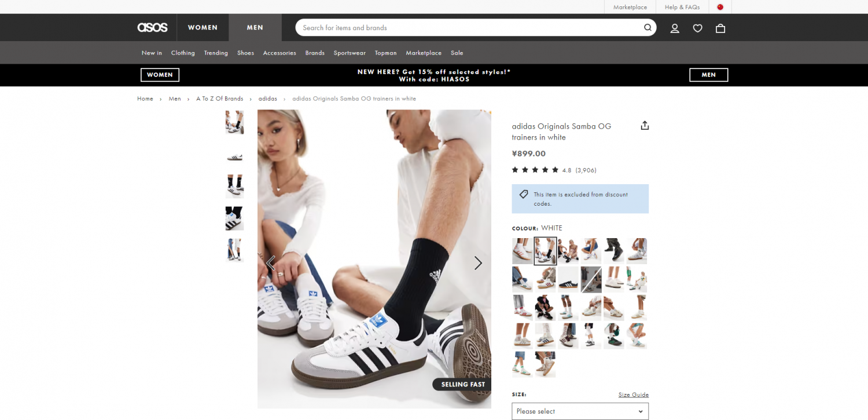Viewport: 868px width, 420px height.
Task: Open the Clothing menu
Action: click(x=183, y=53)
